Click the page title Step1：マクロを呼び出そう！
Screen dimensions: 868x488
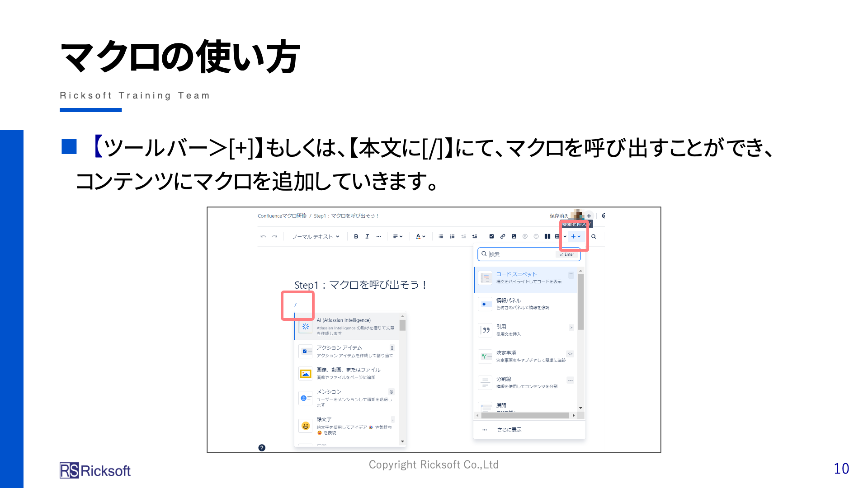point(360,285)
